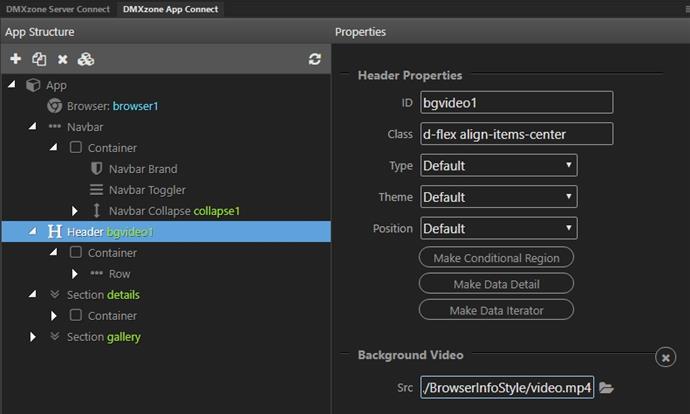Open the video file browser folder icon

pos(606,388)
